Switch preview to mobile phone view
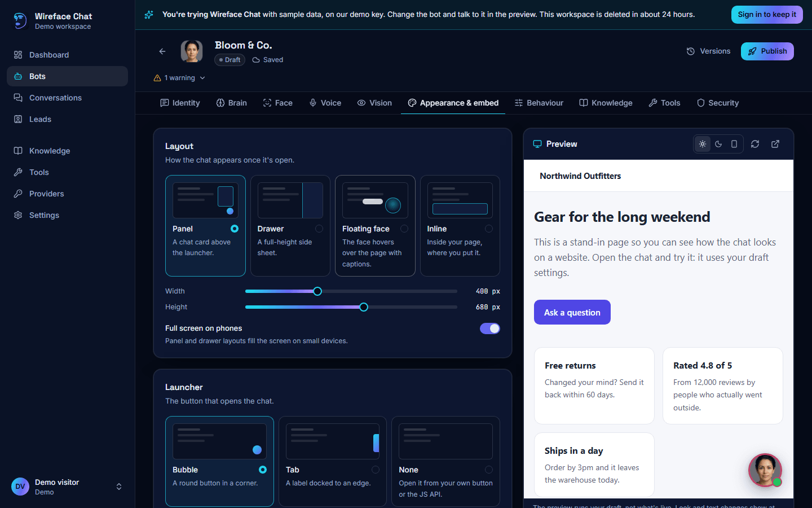The width and height of the screenshot is (812, 508). pos(734,144)
